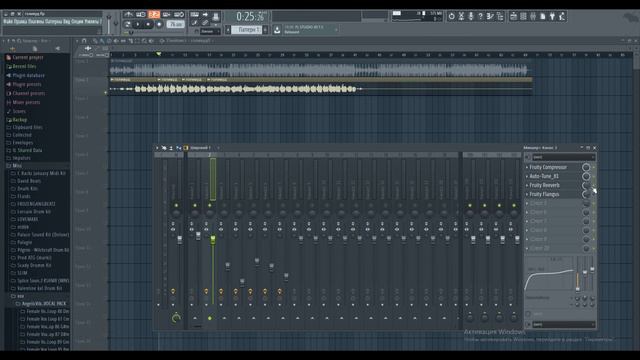Open the mixer faders shortcut icon
Viewport: 640px width, 360px height.
tap(533, 16)
